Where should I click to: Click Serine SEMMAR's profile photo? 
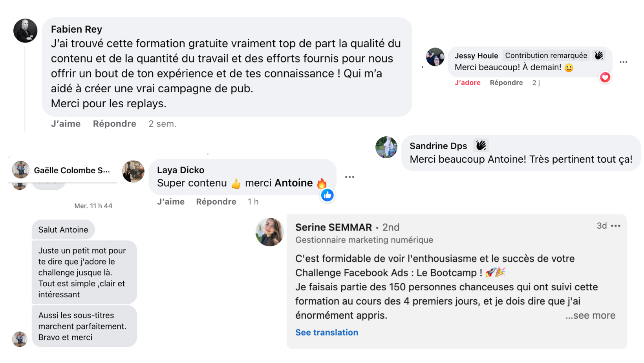pos(269,232)
